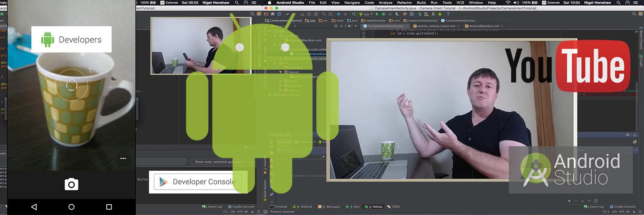Tap the Android back navigation triangle
Viewport: 644px width, 215px height.
point(34,207)
